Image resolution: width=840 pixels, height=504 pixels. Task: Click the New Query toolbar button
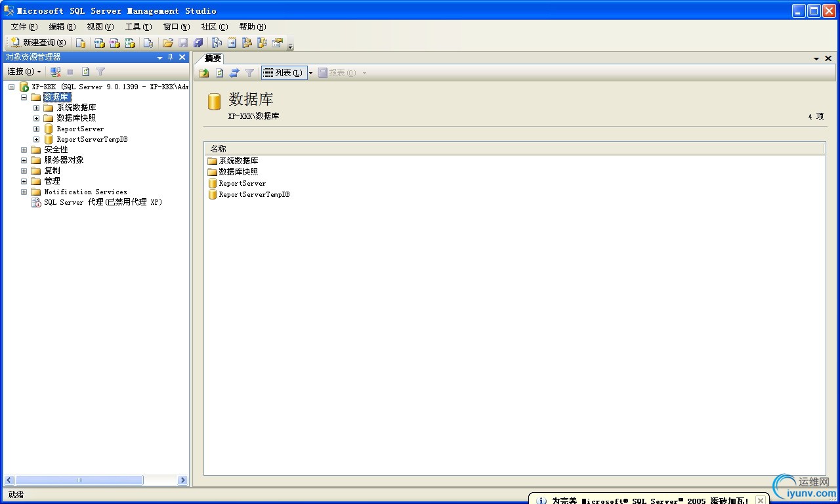coord(39,43)
